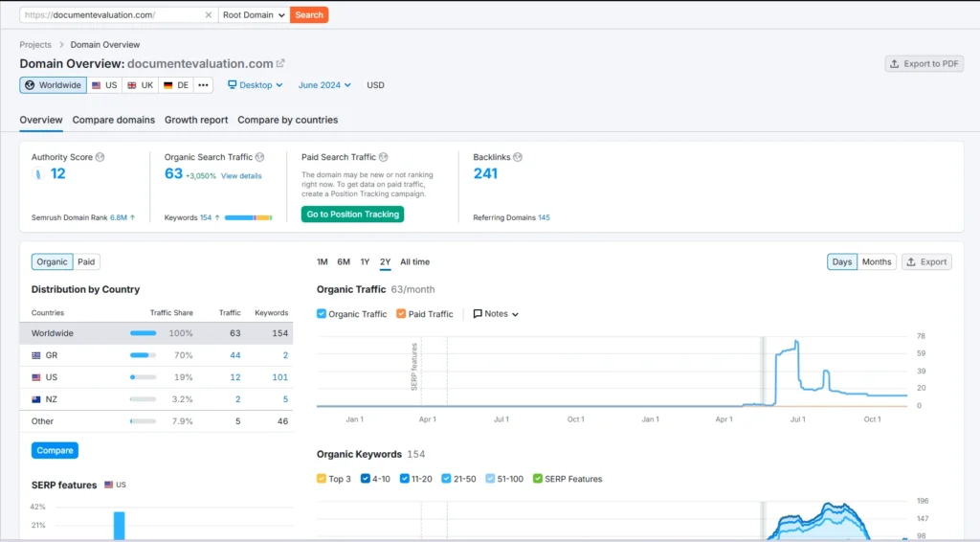This screenshot has width=980, height=542.
Task: Click the GR traffic share bar
Action: 144,355
